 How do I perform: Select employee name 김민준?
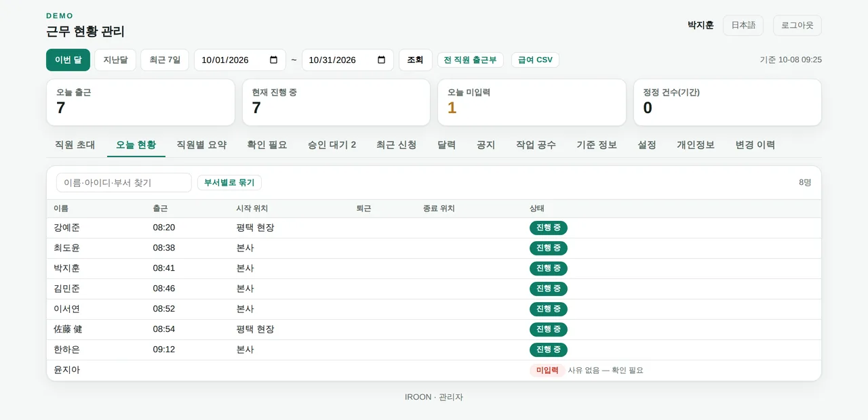67,289
